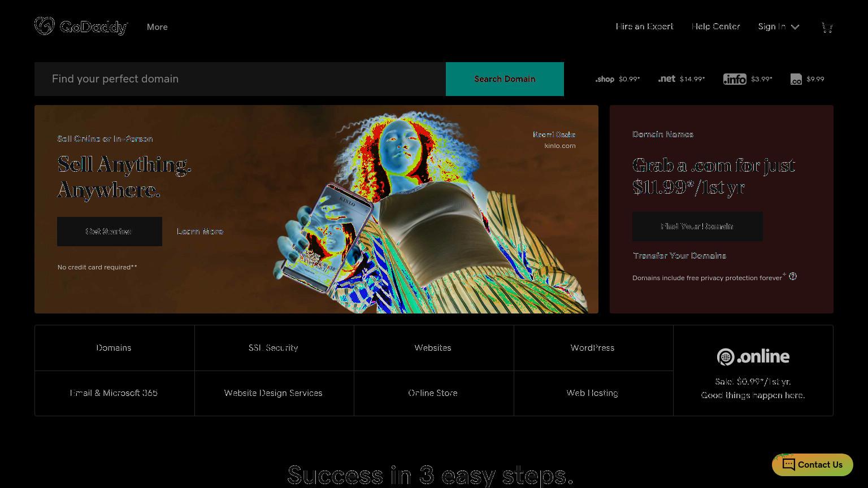The image size is (868, 488).
Task: Click the No credit card required note
Action: click(97, 267)
